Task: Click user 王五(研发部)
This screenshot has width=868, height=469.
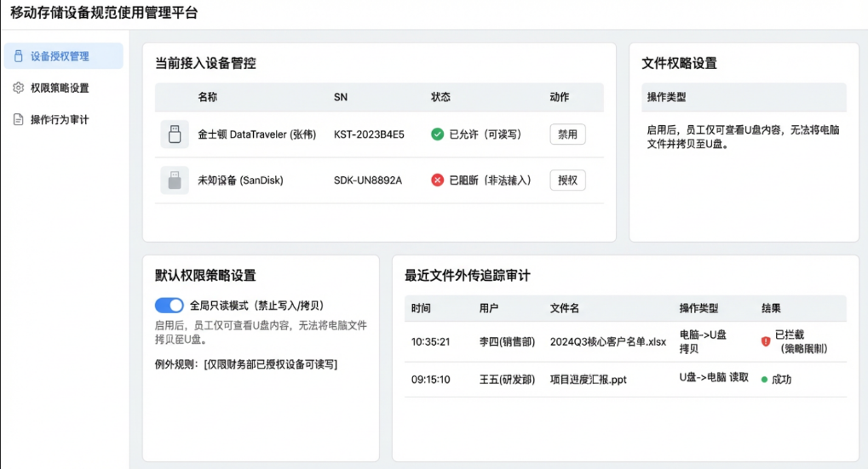Action: click(x=507, y=380)
